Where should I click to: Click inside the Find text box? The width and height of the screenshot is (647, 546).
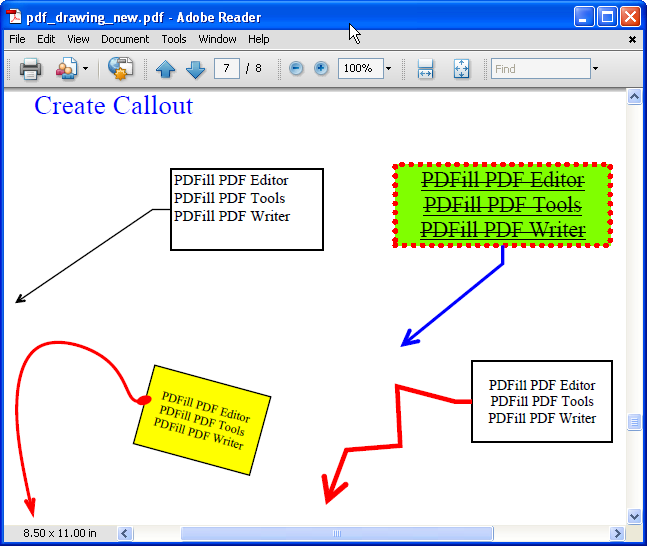[540, 69]
